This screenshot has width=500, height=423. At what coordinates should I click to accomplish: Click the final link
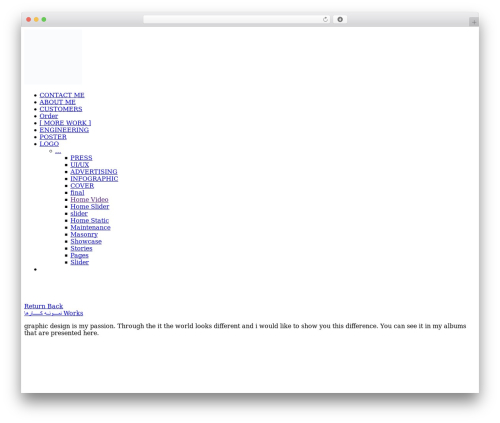pos(77,193)
